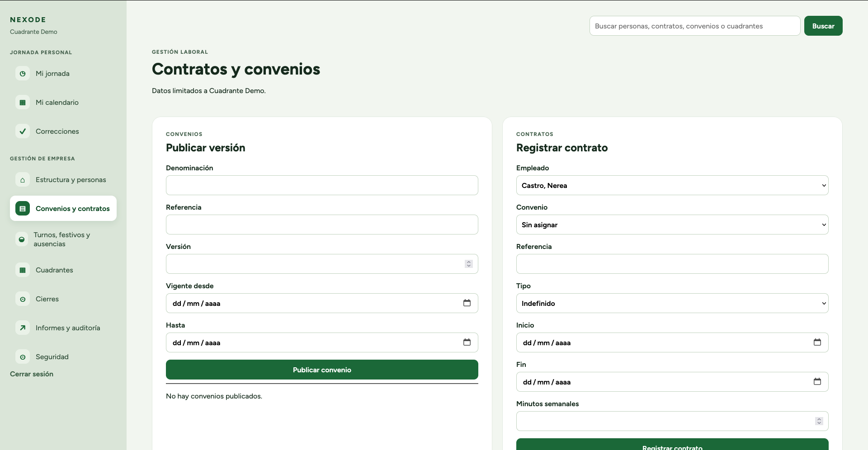Open Mi jornada menu item
This screenshot has width=868, height=450.
63,73
